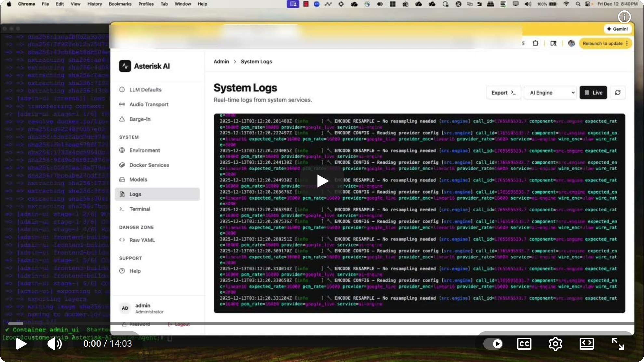Screen dimensions: 644x362
Task: Open Relaunch to update menu dots
Action: [x=627, y=43]
